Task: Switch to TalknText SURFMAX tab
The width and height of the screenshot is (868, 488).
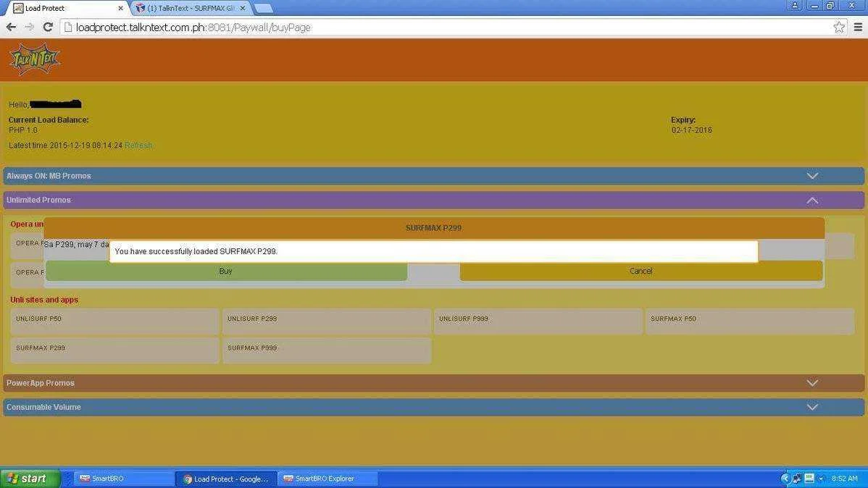Action: point(191,8)
